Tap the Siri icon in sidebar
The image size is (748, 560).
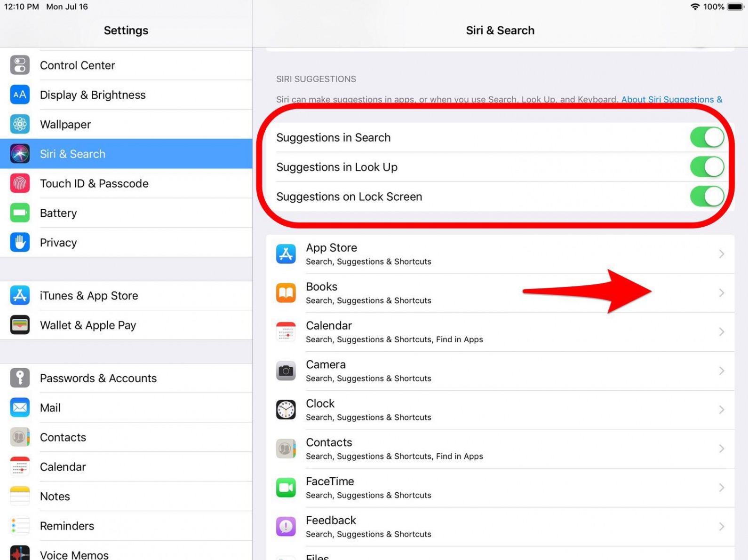20,154
